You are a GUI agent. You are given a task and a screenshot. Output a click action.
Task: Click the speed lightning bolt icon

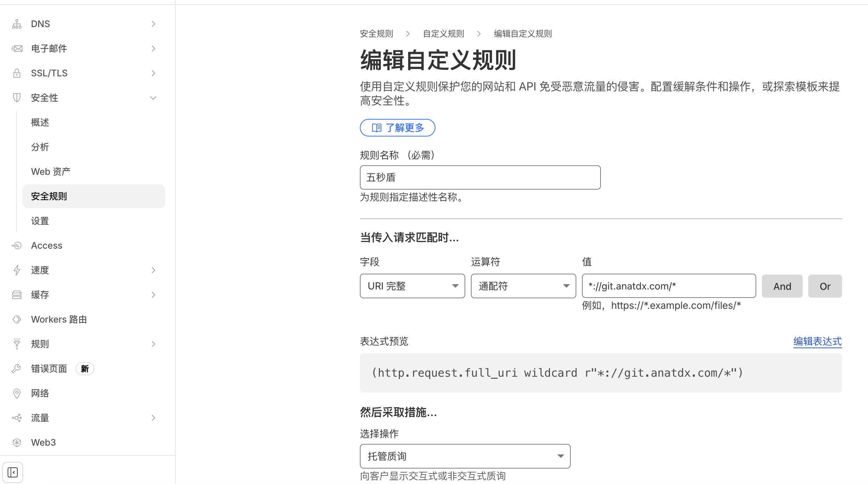pyautogui.click(x=17, y=270)
